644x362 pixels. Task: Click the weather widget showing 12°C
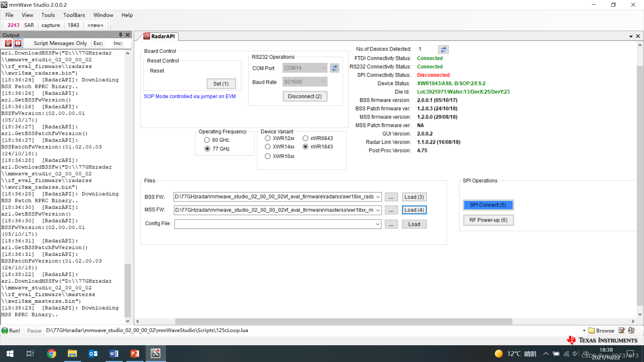(515, 354)
